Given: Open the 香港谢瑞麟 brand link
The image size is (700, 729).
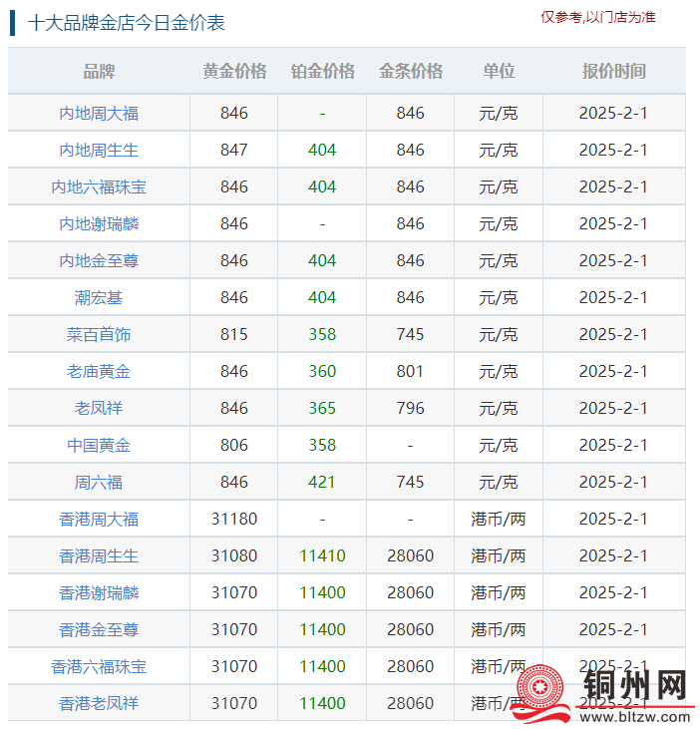Looking at the screenshot, I should 99,592.
